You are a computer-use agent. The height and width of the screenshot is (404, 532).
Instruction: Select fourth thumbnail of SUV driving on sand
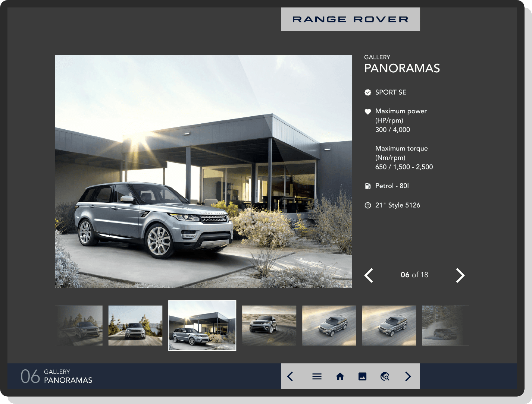(269, 325)
